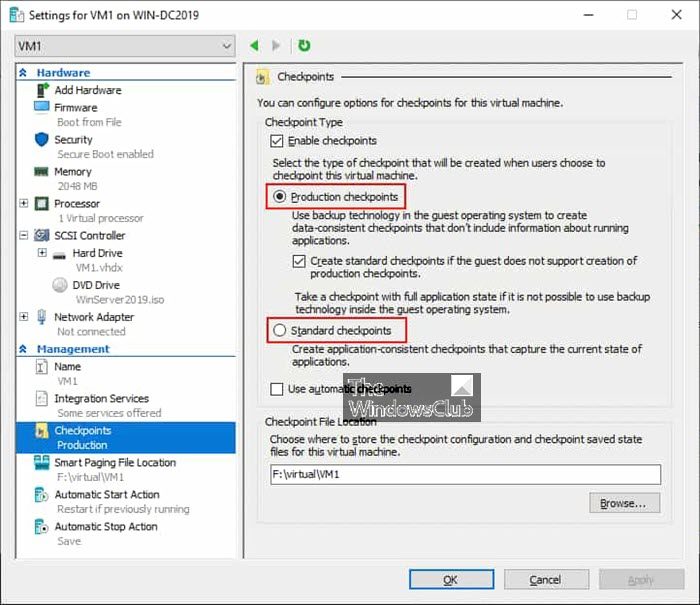Toggle Create standard checkpoints fallback checkbox
The height and width of the screenshot is (605, 700).
[x=299, y=261]
